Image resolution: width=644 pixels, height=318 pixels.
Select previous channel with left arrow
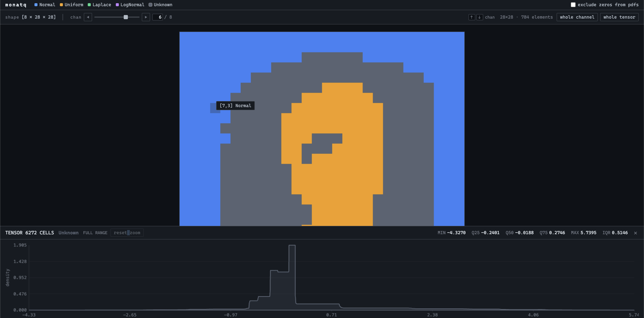pyautogui.click(x=88, y=17)
